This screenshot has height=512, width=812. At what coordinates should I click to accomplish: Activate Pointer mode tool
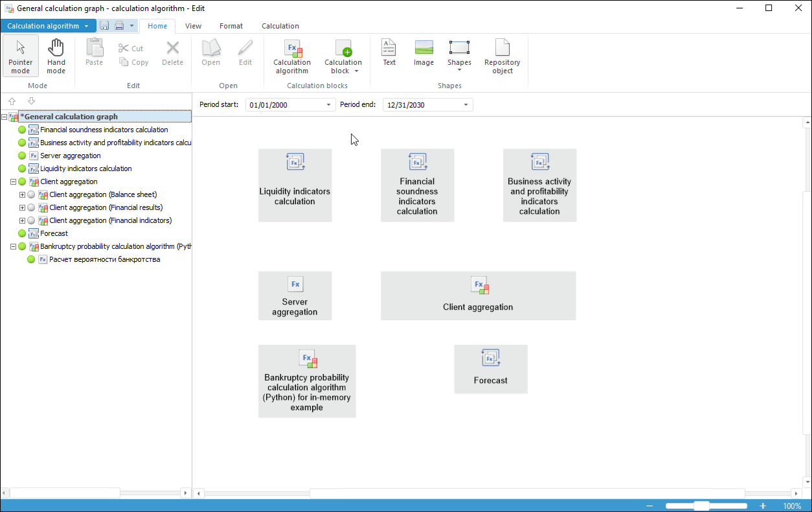click(21, 56)
